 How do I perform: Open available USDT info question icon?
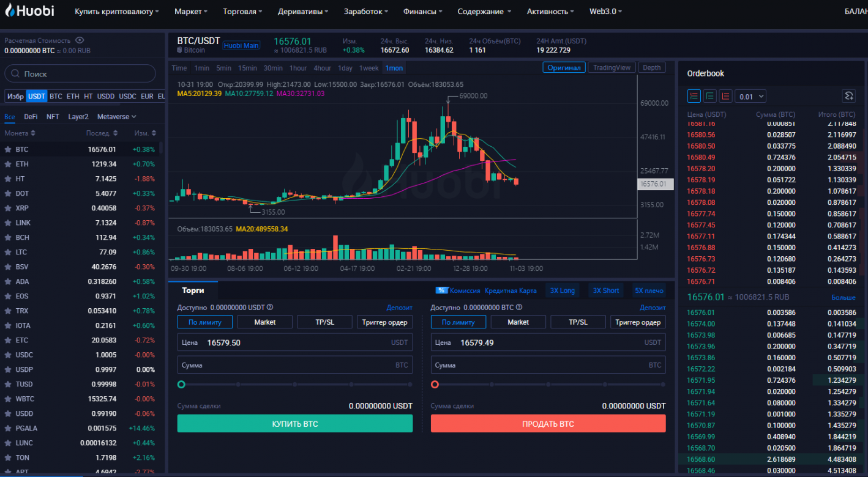pyautogui.click(x=270, y=308)
